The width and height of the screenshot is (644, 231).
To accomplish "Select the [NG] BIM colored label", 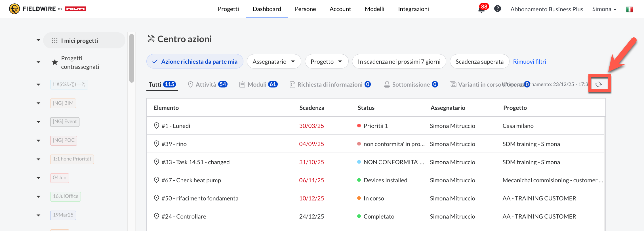I will click(63, 103).
